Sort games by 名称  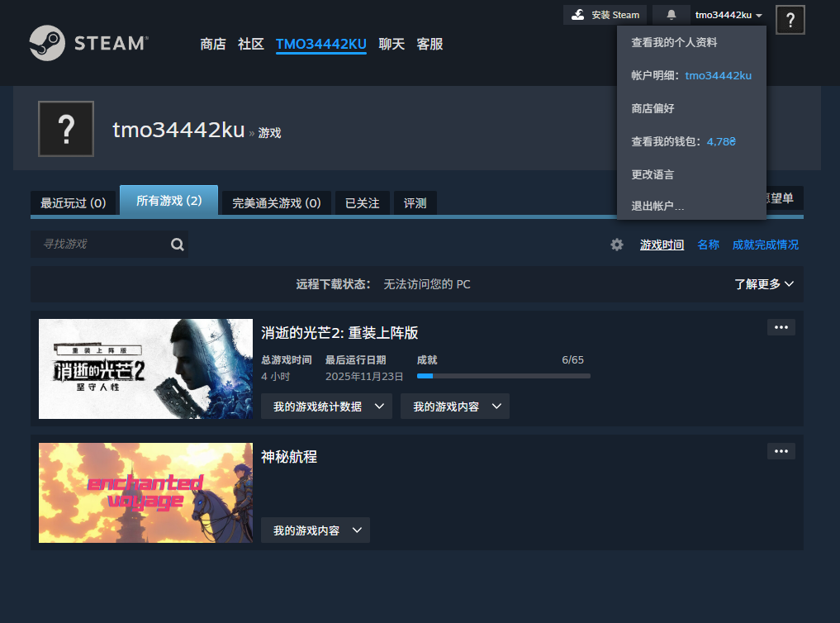click(x=708, y=244)
